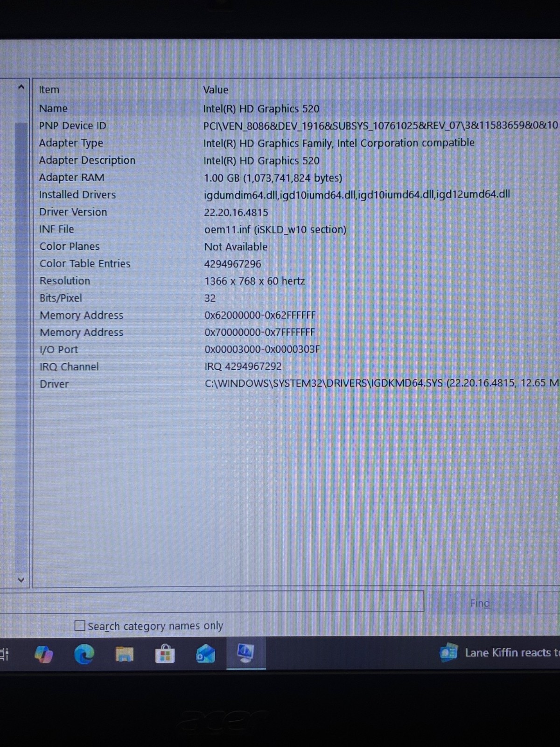The image size is (560, 747).
Task: Open Outlook from the taskbar
Action: (205, 654)
